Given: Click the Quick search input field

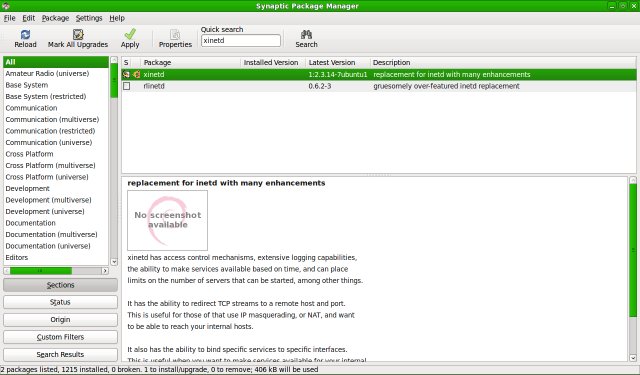Looking at the screenshot, I should pyautogui.click(x=241, y=40).
